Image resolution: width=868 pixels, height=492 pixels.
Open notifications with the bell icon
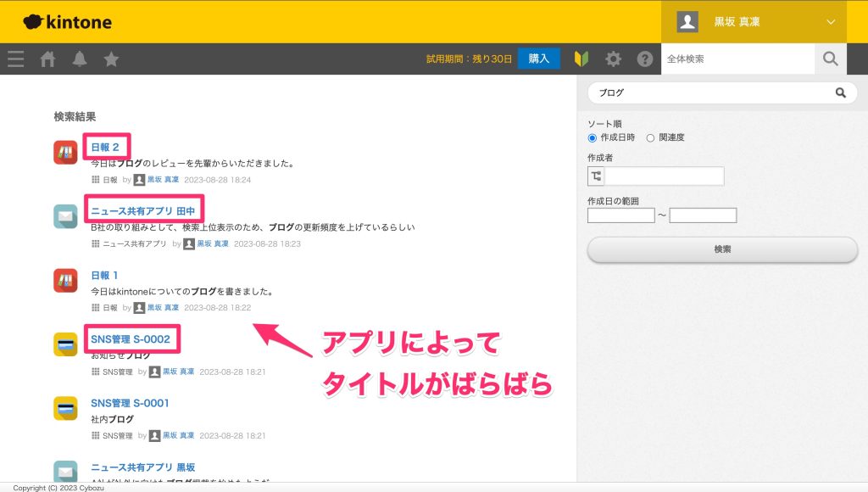(80, 59)
